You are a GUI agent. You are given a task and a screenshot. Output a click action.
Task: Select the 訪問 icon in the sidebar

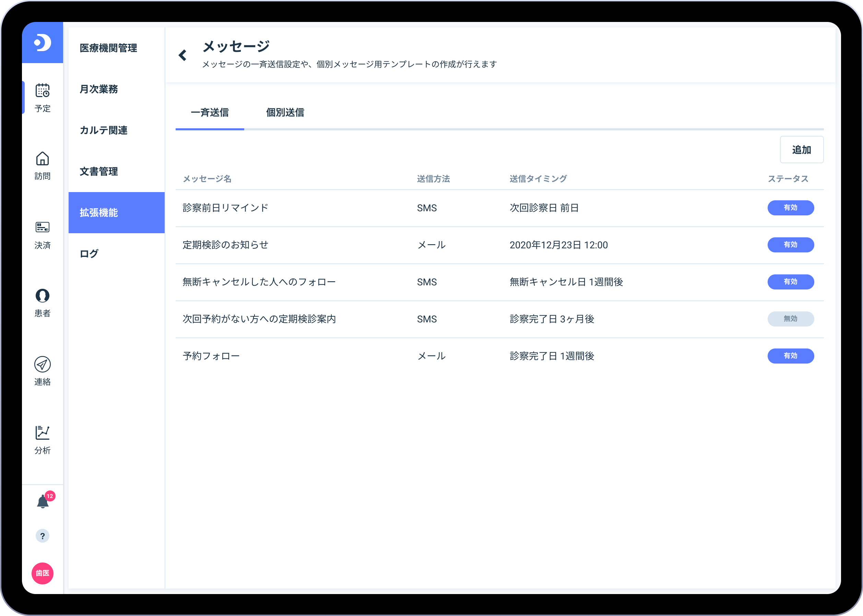coord(43,165)
